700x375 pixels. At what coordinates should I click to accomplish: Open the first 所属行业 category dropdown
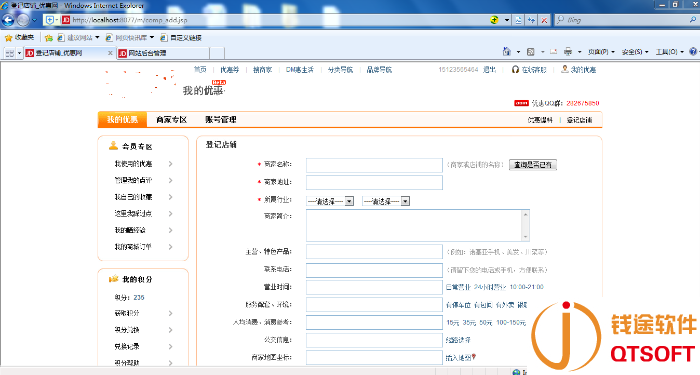pyautogui.click(x=330, y=201)
